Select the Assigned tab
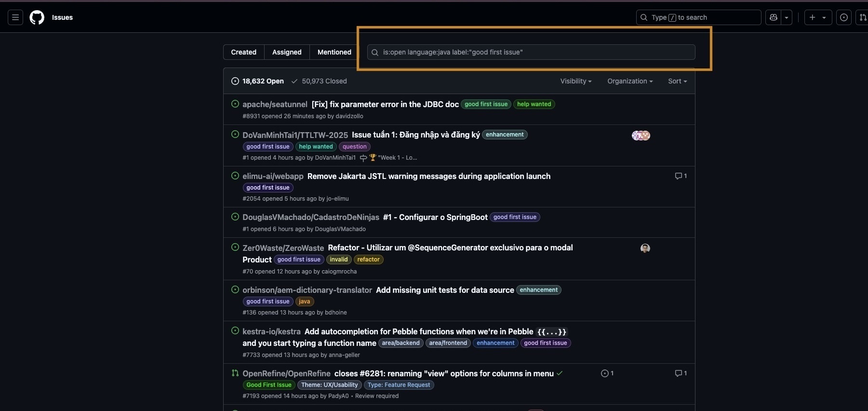The width and height of the screenshot is (868, 411). coord(287,52)
